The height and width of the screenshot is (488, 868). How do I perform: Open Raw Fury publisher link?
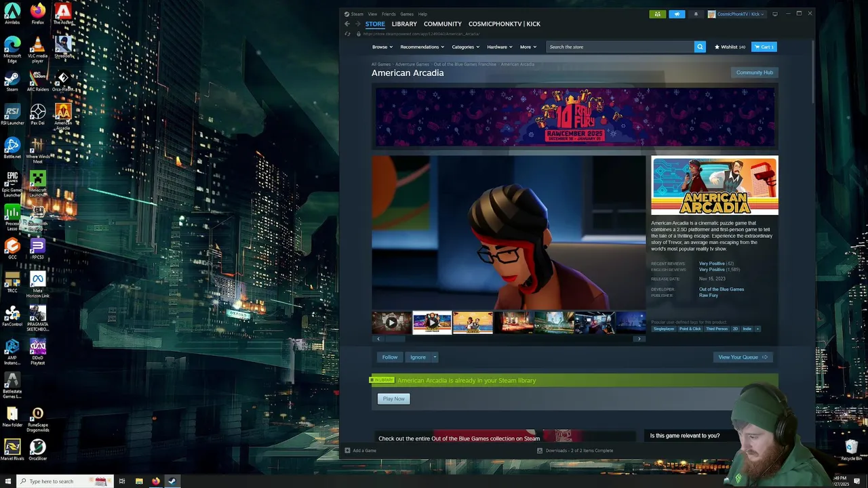(709, 296)
